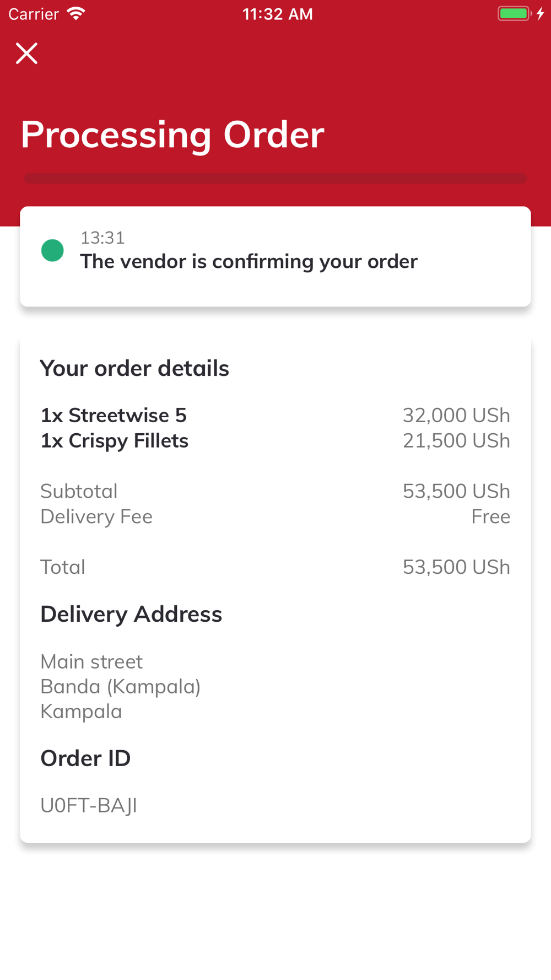Select the Main street address line
Viewport: 551px width, 980px height.
(x=91, y=661)
